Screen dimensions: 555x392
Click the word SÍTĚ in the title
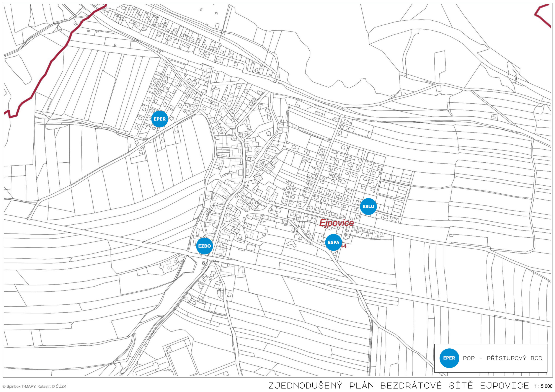[x=460, y=385]
